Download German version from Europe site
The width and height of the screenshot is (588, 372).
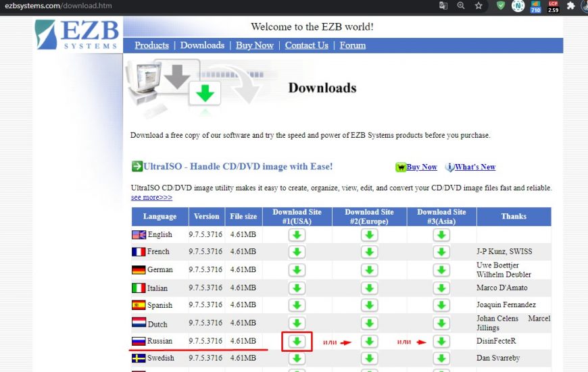[370, 270]
